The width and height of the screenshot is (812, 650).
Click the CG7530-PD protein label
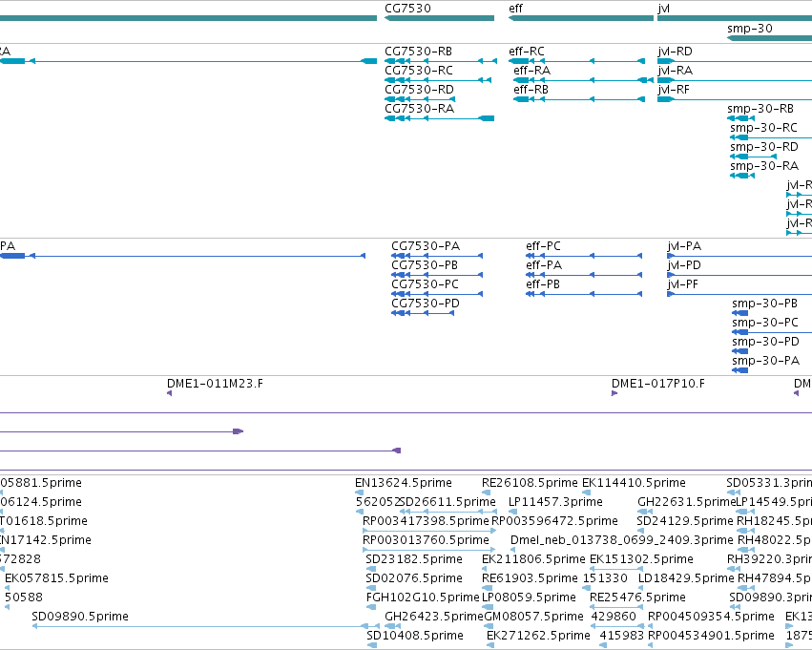[x=426, y=304]
